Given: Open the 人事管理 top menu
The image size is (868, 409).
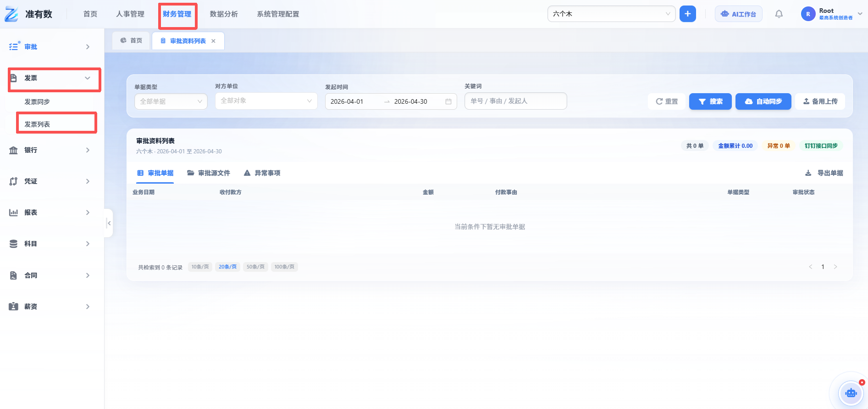Looking at the screenshot, I should (130, 14).
